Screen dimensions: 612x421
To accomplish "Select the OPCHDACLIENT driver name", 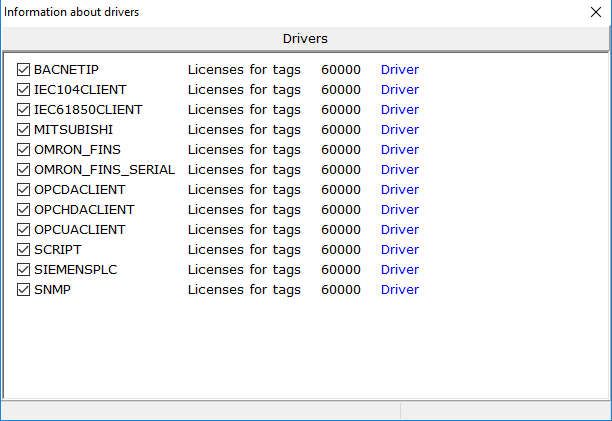I will (84, 210).
